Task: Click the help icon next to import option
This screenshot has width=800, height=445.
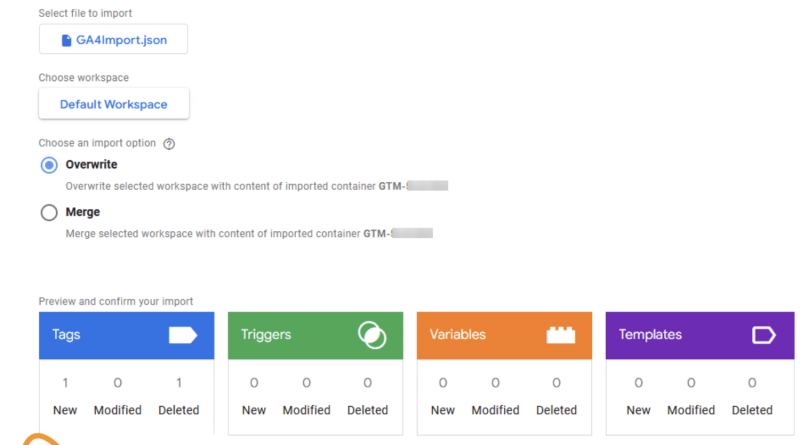Action: click(169, 143)
